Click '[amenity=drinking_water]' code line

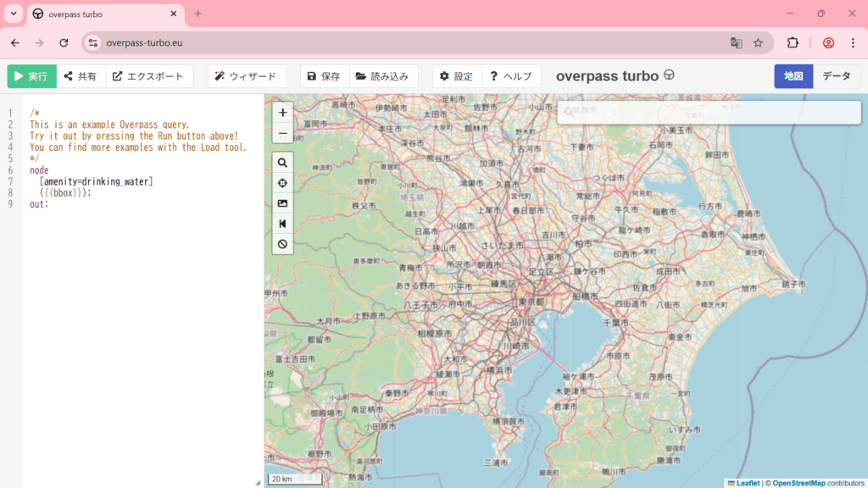[x=97, y=181]
